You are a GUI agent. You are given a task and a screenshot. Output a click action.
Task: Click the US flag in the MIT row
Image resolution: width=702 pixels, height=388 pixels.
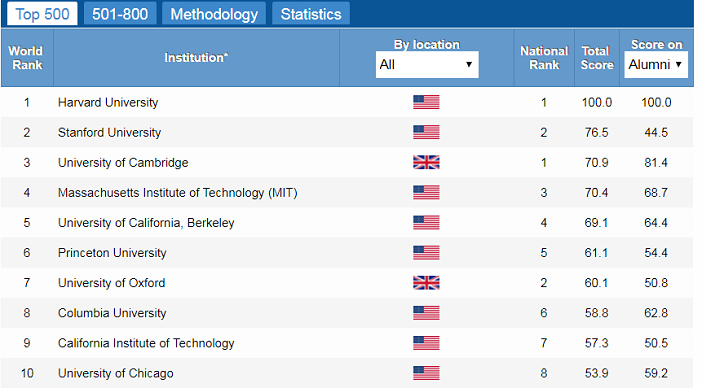426,192
